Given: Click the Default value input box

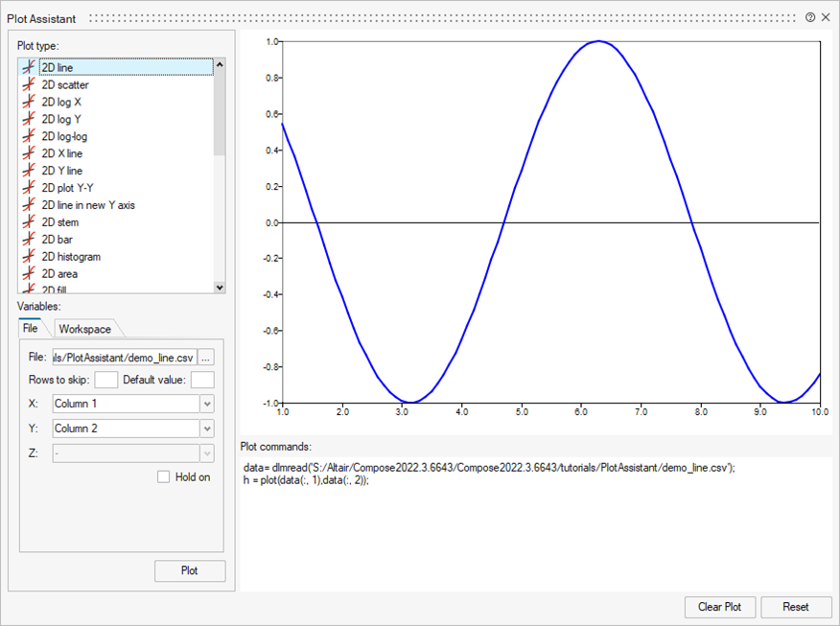Looking at the screenshot, I should 202,380.
